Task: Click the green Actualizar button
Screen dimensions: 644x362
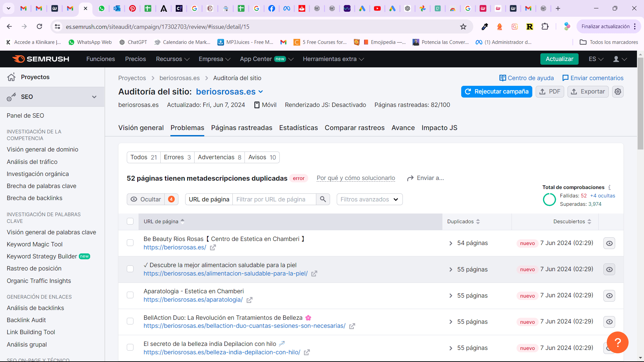Action: 559,59
